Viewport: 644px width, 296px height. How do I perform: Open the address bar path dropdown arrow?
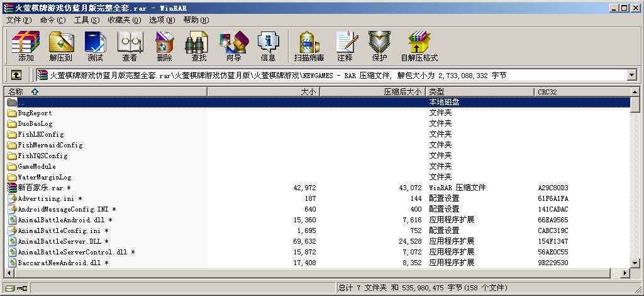tap(631, 75)
